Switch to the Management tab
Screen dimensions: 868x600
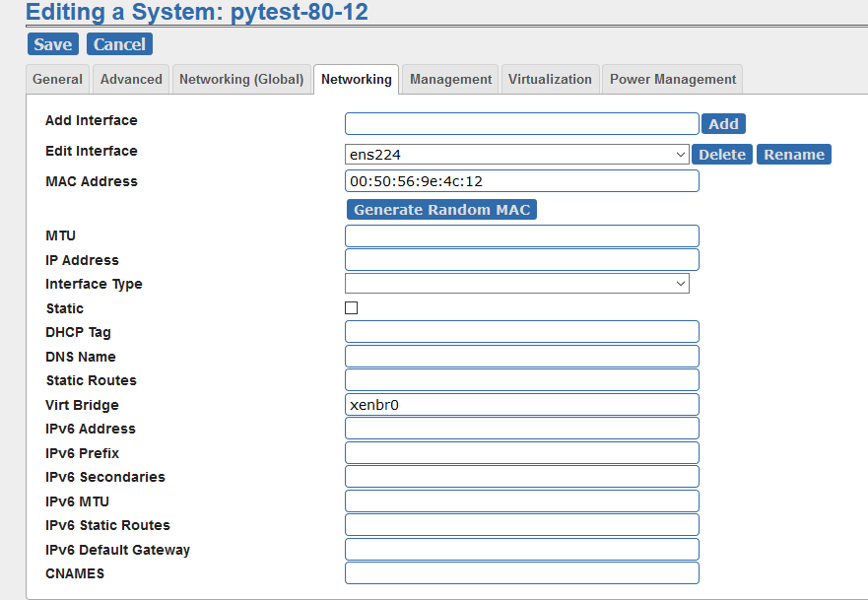[x=450, y=80]
